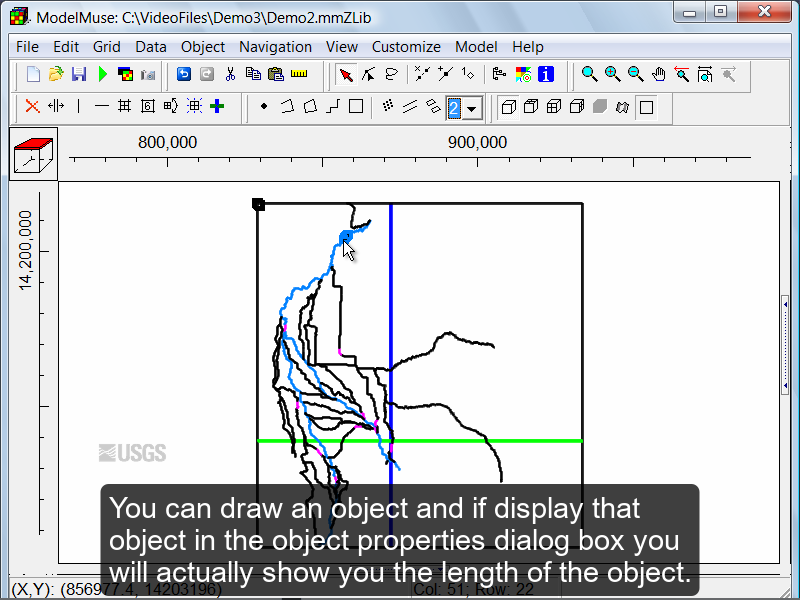800x600 pixels.
Task: Click the red X Delete grid line icon
Action: [32, 106]
